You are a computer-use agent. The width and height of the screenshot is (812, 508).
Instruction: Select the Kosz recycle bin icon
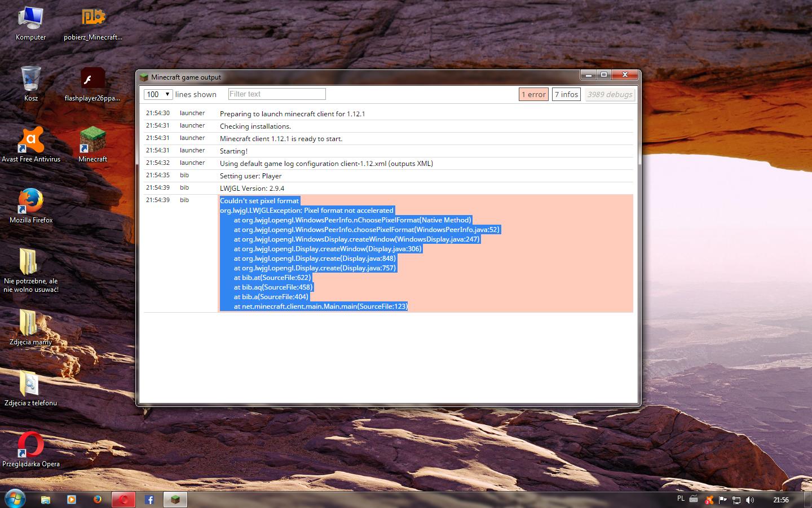click(x=31, y=83)
